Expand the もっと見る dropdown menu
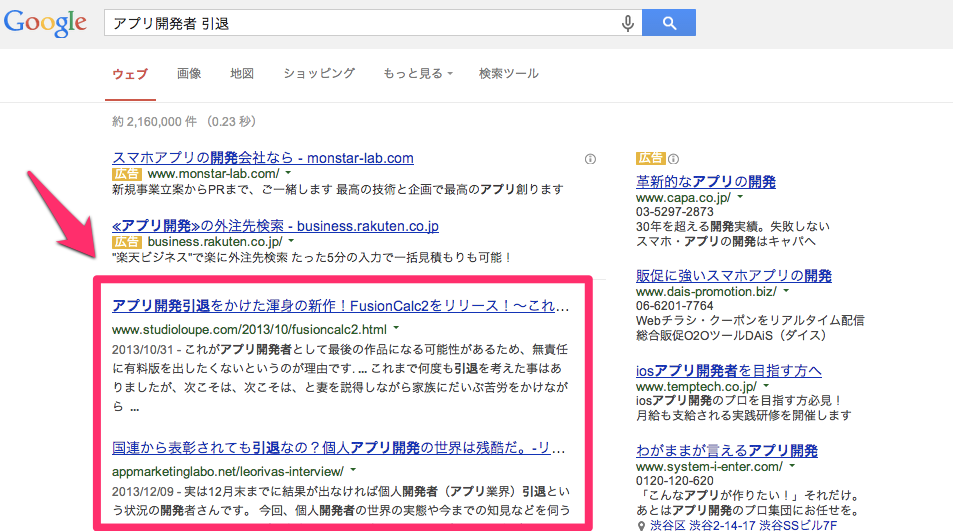The image size is (953, 531). (x=418, y=74)
